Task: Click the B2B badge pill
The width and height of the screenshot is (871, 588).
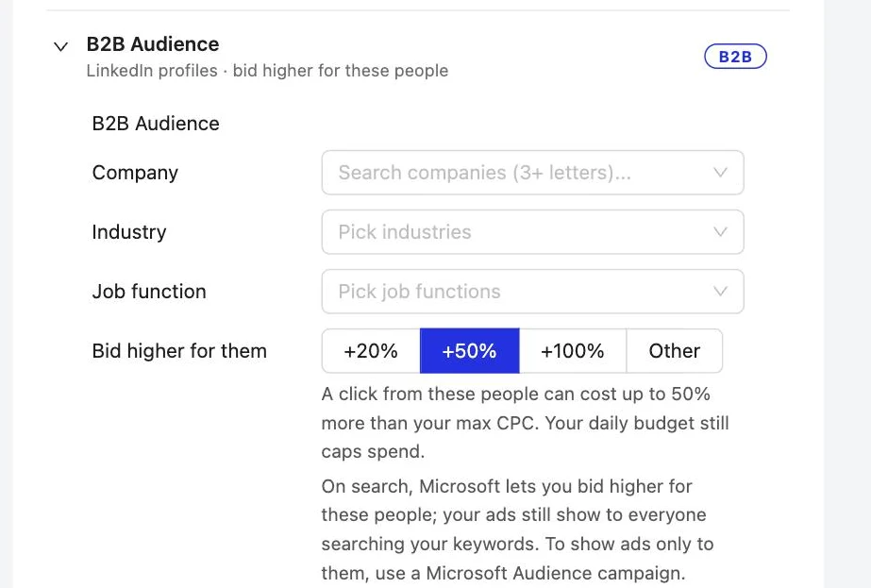Action: 735,57
